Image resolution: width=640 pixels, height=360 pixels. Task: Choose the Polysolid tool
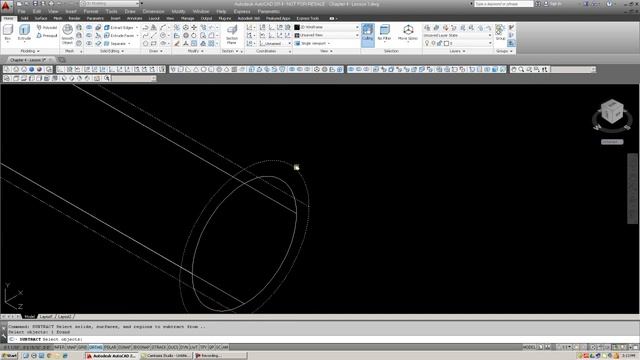coord(47,27)
